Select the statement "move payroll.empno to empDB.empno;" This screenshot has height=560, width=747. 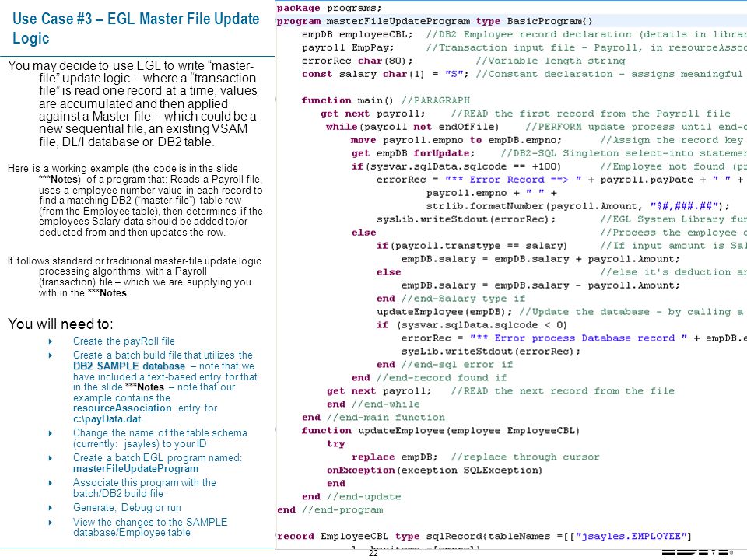pos(457,141)
